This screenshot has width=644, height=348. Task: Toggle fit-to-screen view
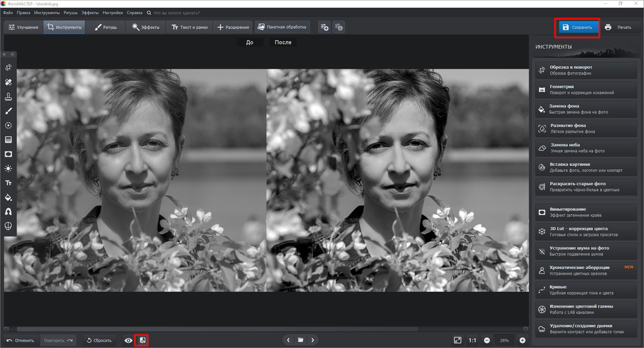(457, 340)
